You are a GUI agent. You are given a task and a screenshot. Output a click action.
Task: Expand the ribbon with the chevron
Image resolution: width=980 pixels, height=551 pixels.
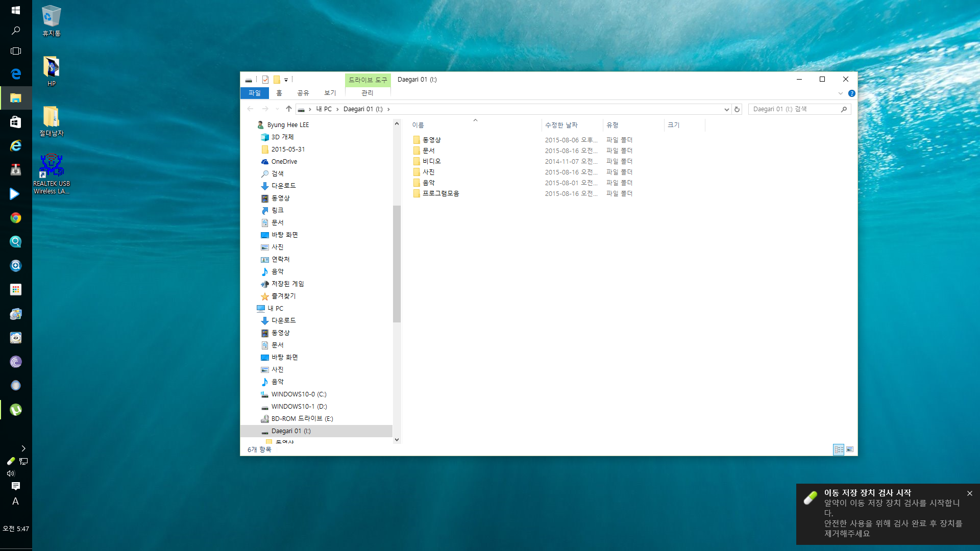coord(841,93)
